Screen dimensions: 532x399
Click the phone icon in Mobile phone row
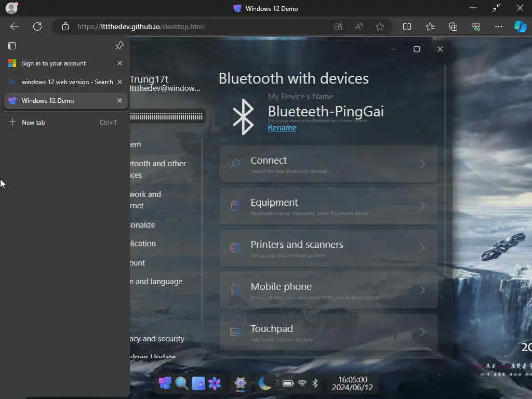pyautogui.click(x=235, y=290)
